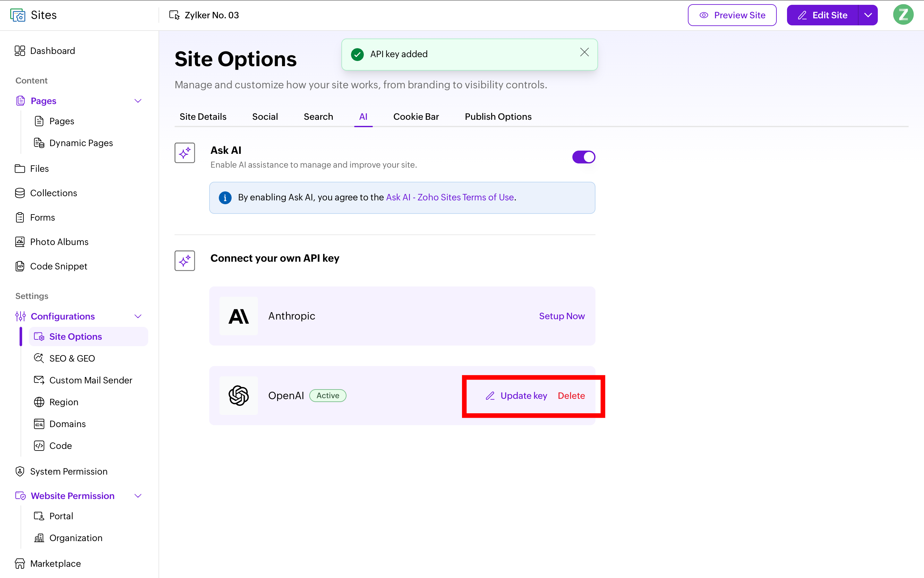Open Organization in the sidebar
Image resolution: width=924 pixels, height=578 pixels.
[x=76, y=538]
